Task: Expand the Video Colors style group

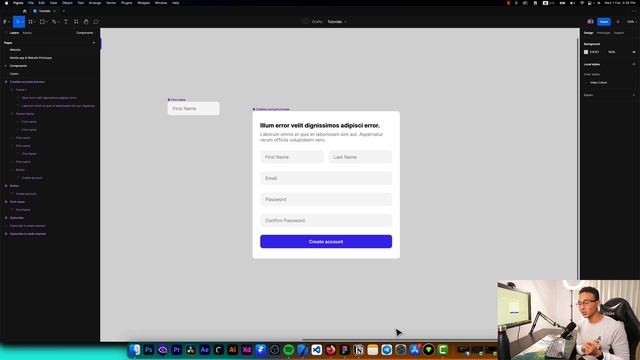Action: click(587, 82)
